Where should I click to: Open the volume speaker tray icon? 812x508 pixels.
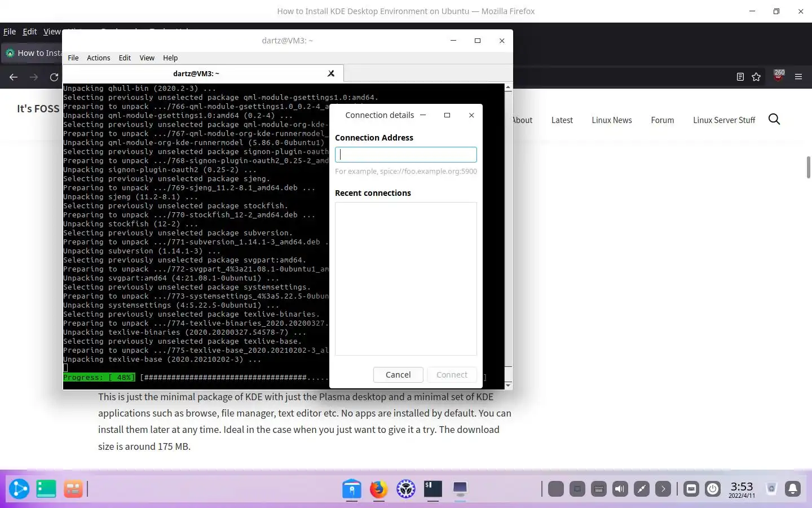(620, 489)
